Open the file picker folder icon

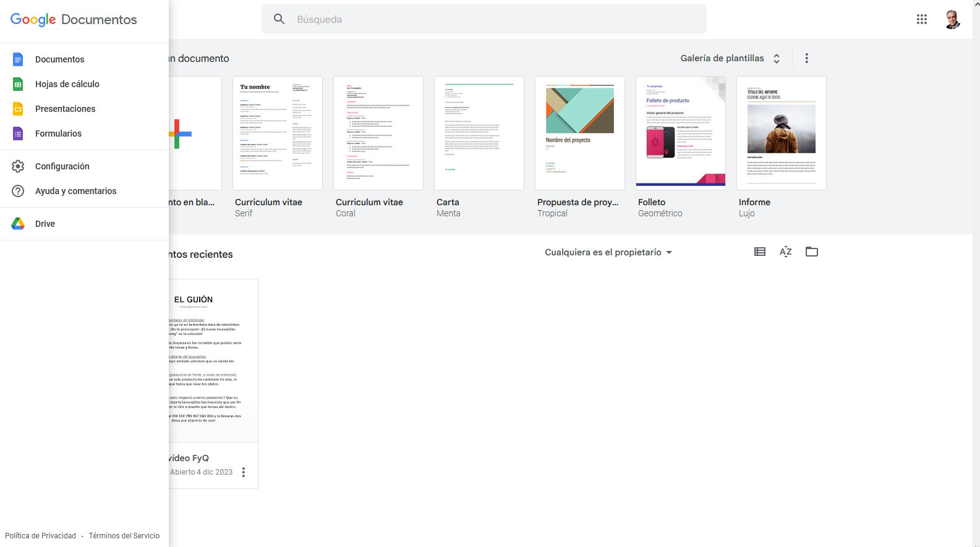tap(811, 252)
